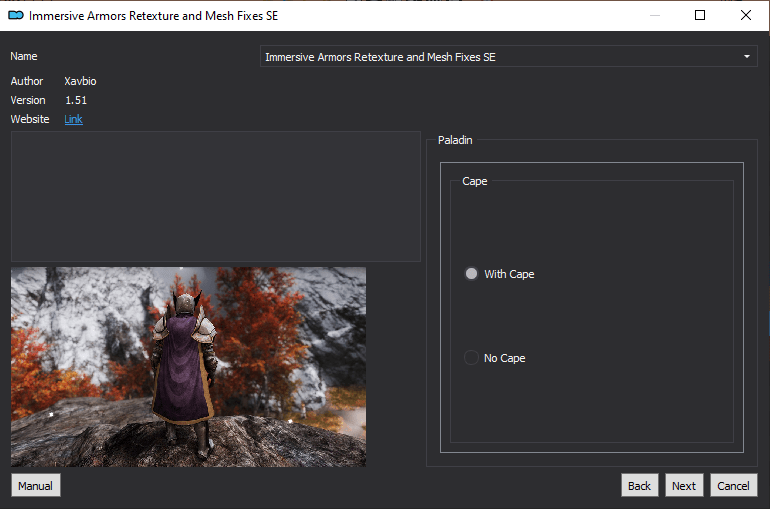Click the Manual button
770x509 pixels.
click(x=36, y=485)
